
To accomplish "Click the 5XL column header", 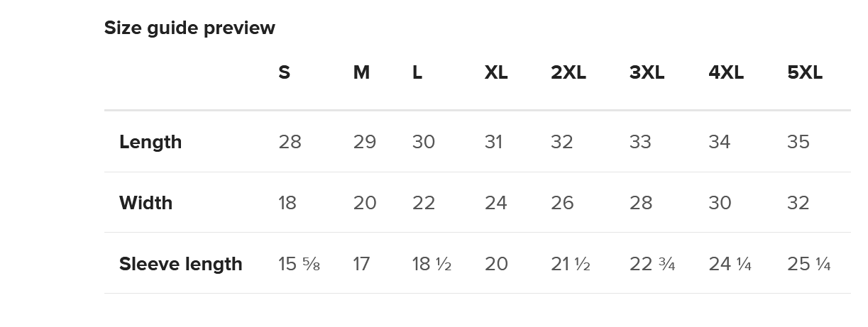I will pyautogui.click(x=805, y=72).
